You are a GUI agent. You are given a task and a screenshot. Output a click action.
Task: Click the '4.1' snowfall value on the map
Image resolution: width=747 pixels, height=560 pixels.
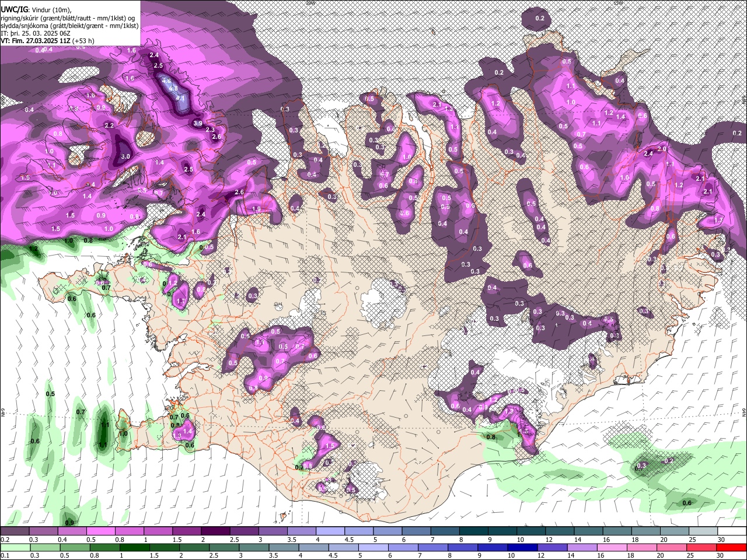point(180,98)
